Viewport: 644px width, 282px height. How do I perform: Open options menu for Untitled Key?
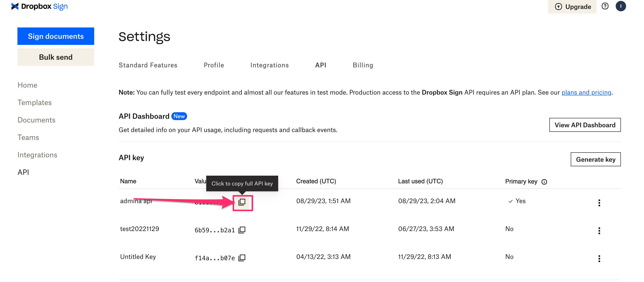[x=599, y=258]
